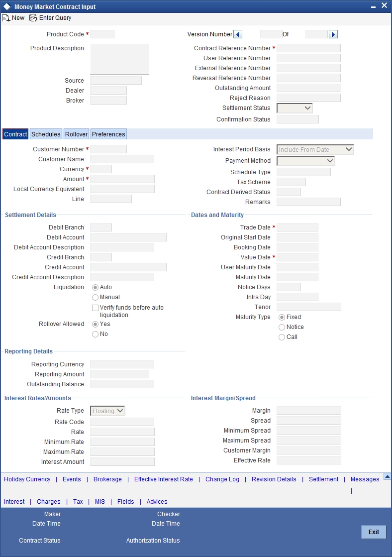Click the Value Date input field
The height and width of the screenshot is (557, 392).
[297, 257]
